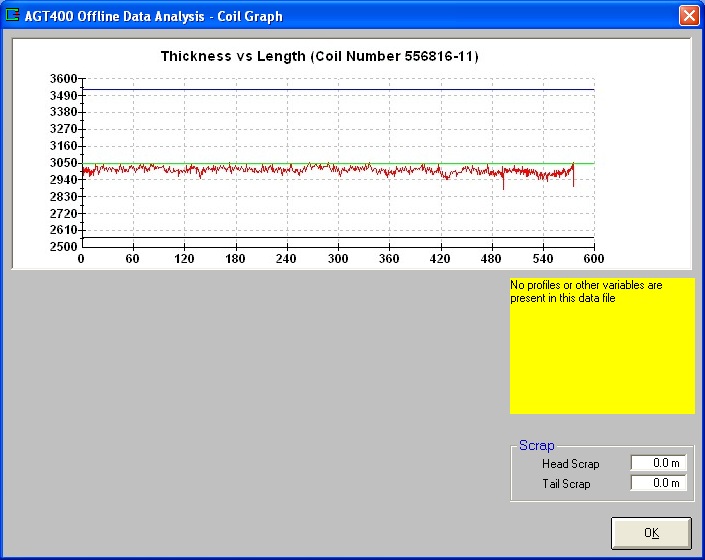The height and width of the screenshot is (560, 705).
Task: Click the chart title 'Thickness vs Length'
Action: click(x=233, y=56)
